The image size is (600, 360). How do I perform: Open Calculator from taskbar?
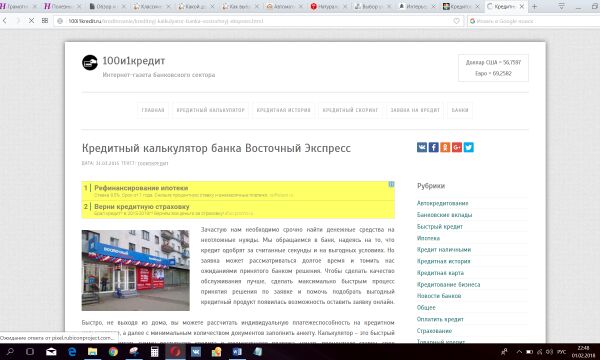pyautogui.click(x=155, y=352)
